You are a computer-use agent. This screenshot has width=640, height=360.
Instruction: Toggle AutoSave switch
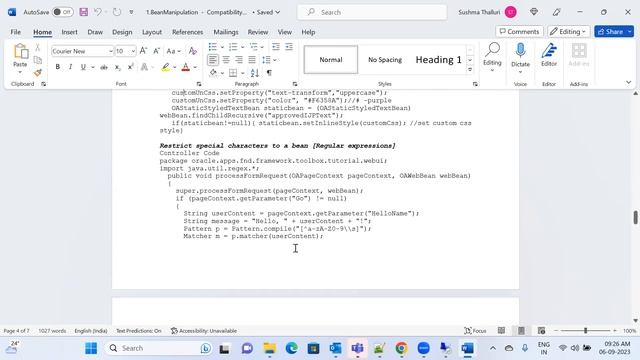pos(62,12)
